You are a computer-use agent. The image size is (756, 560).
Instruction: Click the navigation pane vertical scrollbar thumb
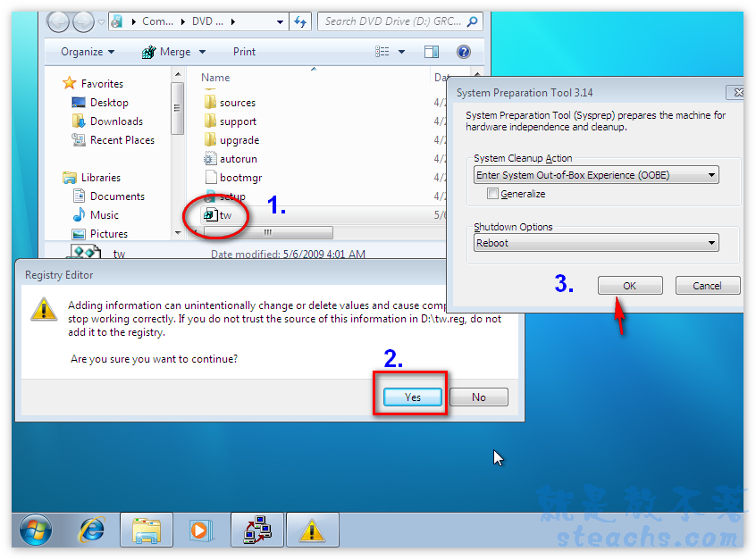pyautogui.click(x=178, y=108)
